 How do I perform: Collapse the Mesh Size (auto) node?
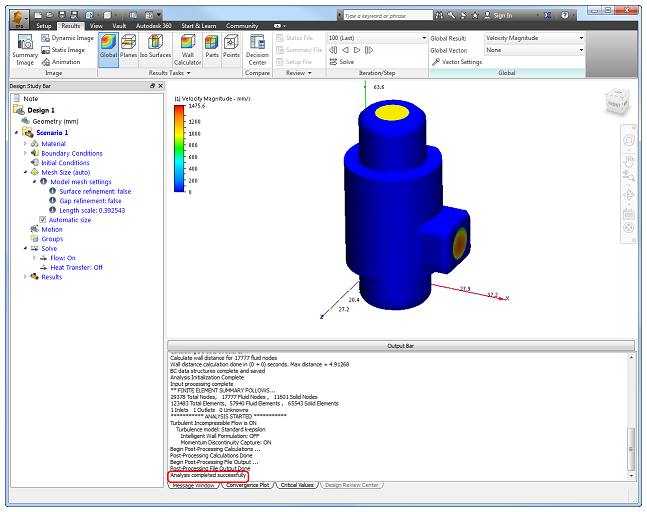point(25,172)
